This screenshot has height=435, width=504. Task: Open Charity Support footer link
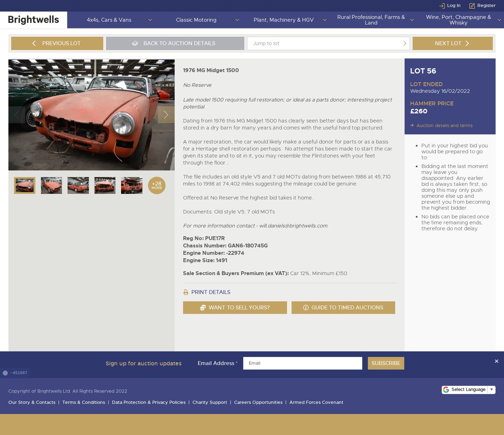tap(210, 402)
